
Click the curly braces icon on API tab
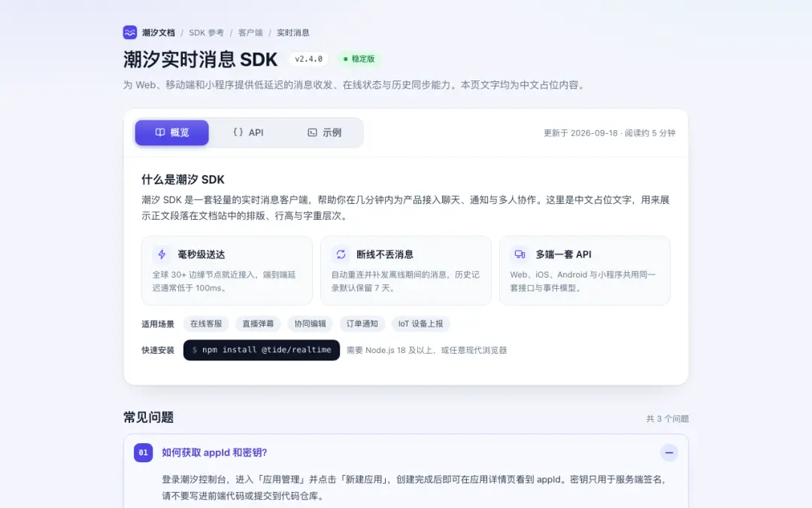coord(238,132)
